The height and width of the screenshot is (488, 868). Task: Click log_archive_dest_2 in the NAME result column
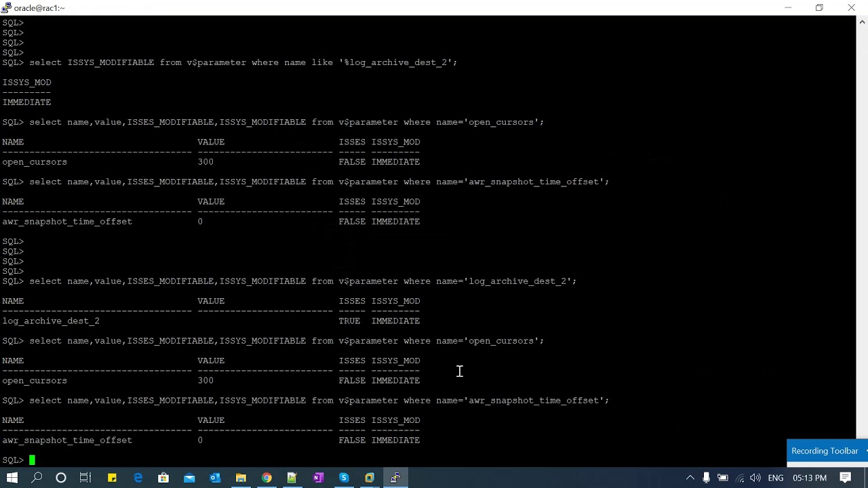tap(51, 321)
